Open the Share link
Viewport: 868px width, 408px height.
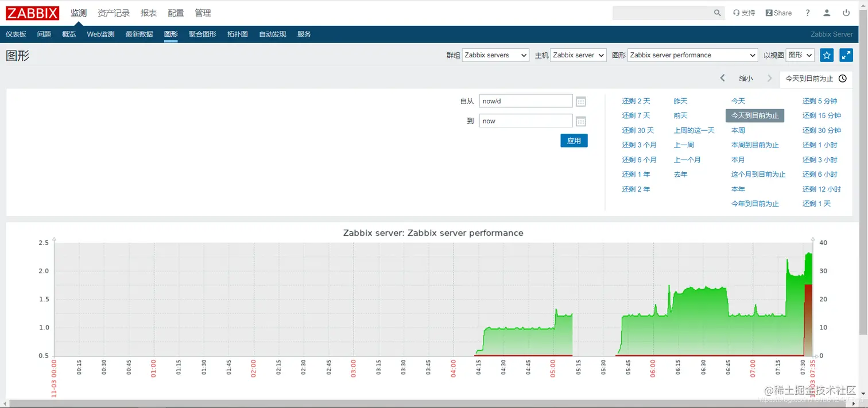(x=778, y=13)
